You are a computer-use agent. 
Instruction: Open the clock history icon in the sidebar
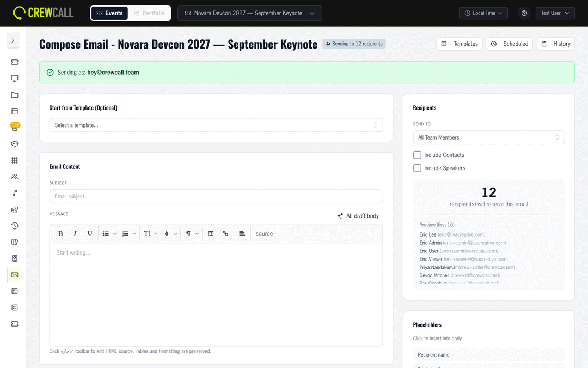click(15, 226)
